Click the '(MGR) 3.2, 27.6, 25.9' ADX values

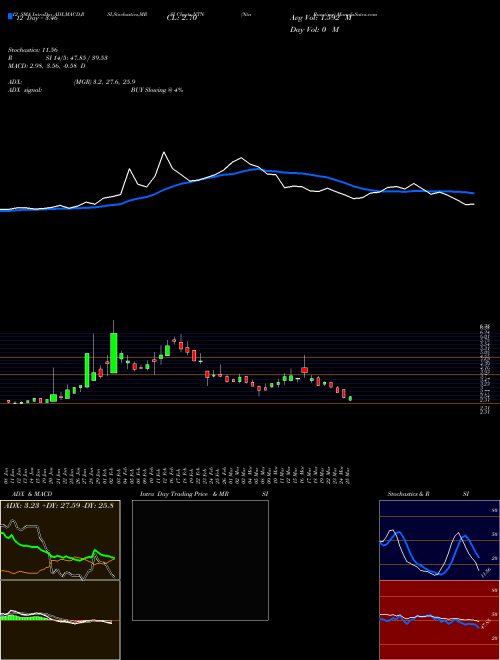click(x=104, y=82)
